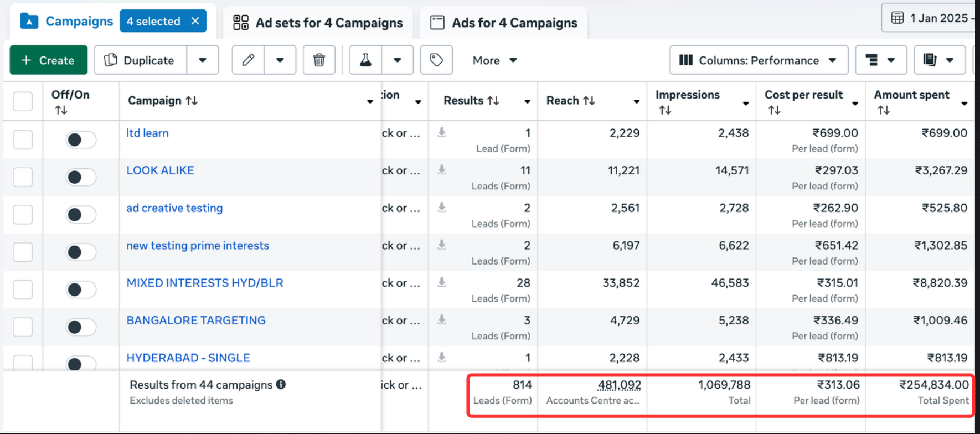Toggle MIXED INTERESTS HYD/BLR switch
This screenshot has width=980, height=434.
[81, 290]
